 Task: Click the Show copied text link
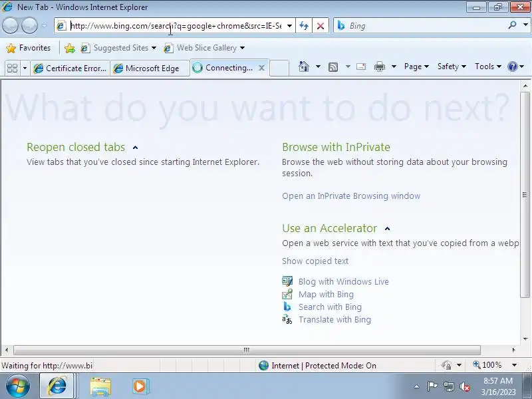tap(315, 261)
